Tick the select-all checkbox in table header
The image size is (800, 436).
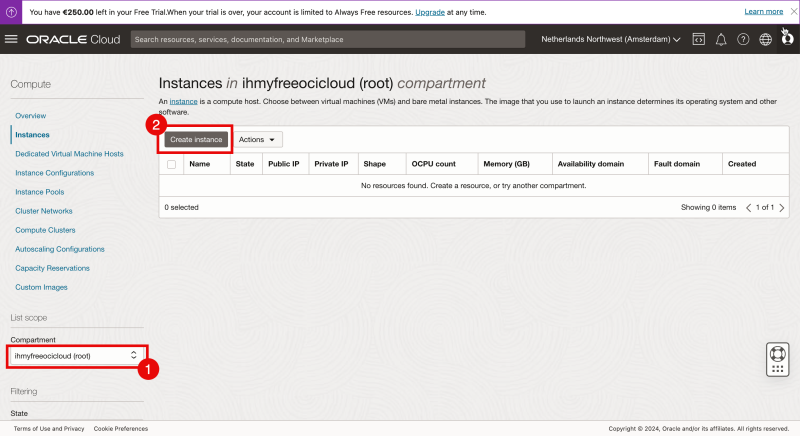coord(172,164)
